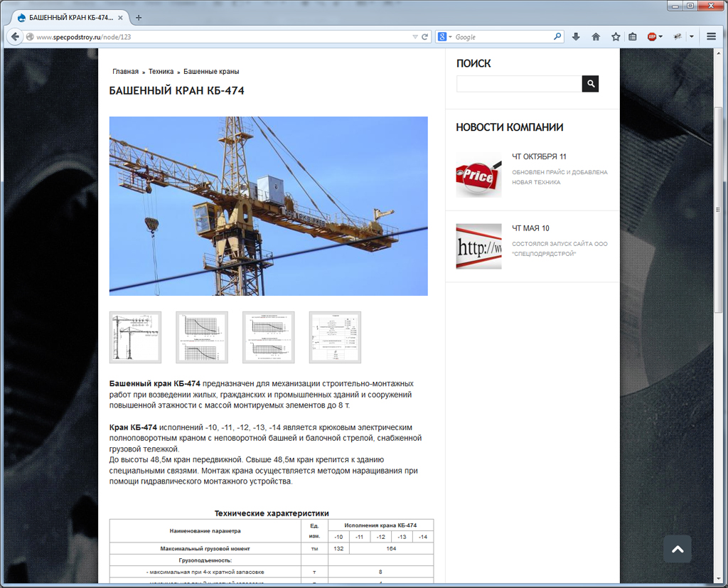Bookmark this page with star icon
The image size is (728, 588).
(x=616, y=37)
